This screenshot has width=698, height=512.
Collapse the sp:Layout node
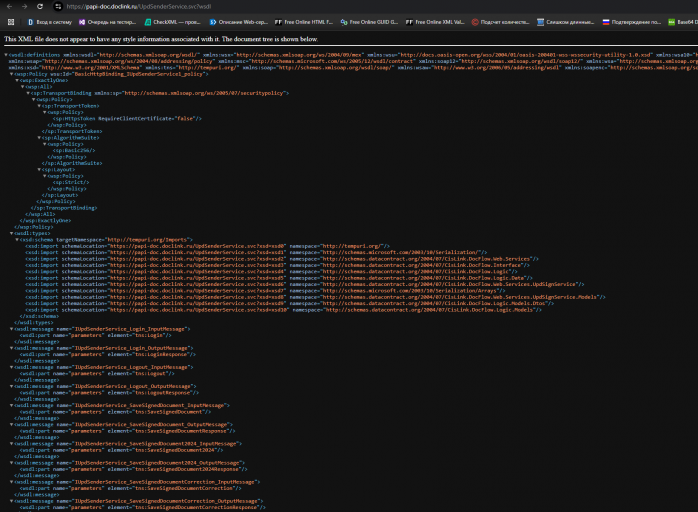[39, 170]
